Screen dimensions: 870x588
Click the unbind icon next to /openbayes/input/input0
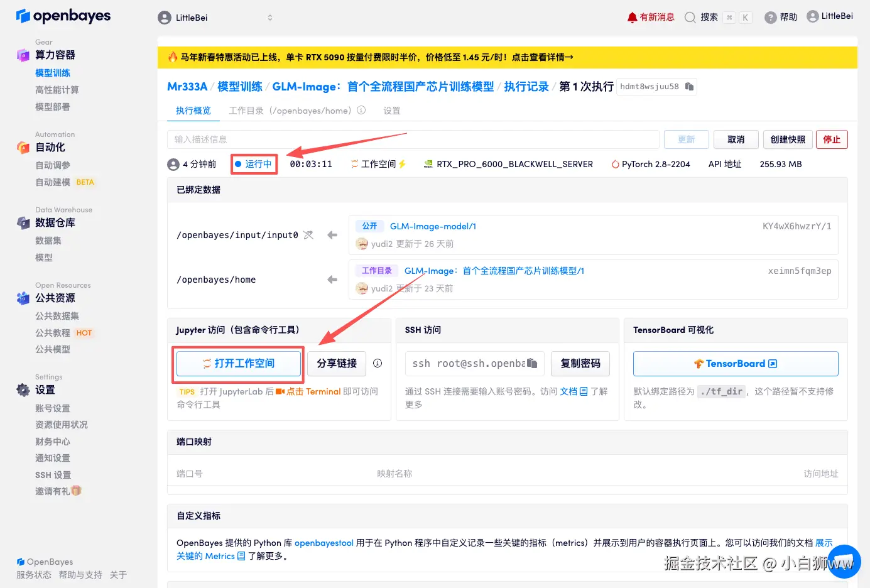[308, 235]
